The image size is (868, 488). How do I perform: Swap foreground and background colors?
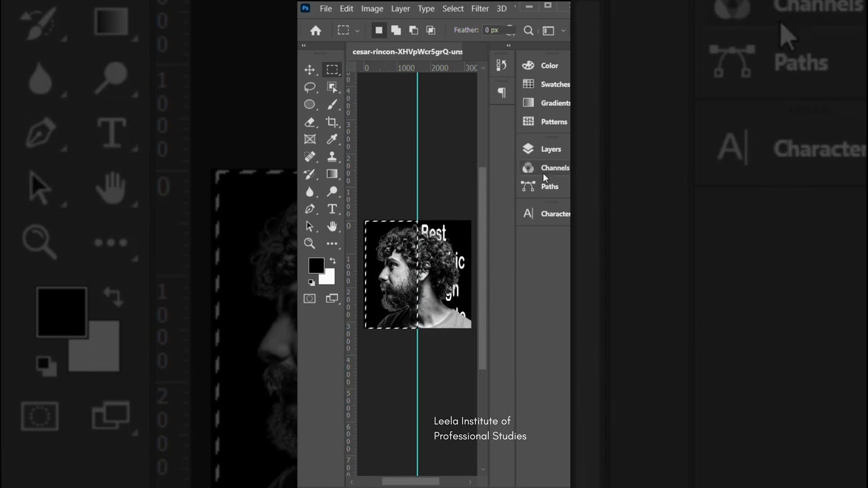point(332,260)
